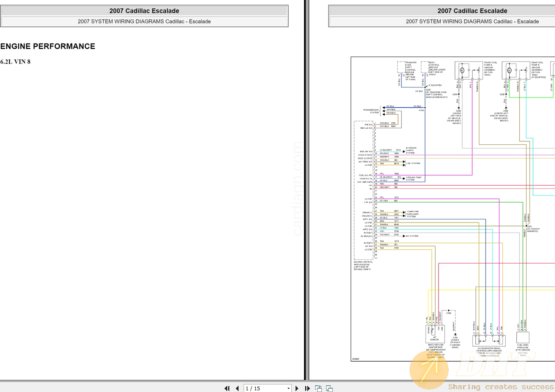
Task: Click right page '2007 Cadillac Escalade' title
Action: click(x=473, y=11)
